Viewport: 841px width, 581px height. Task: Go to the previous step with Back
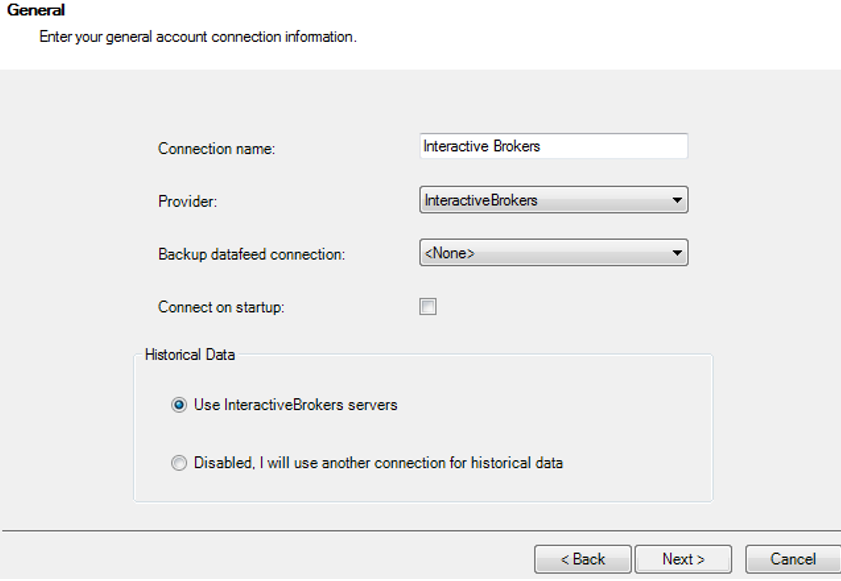coord(582,559)
